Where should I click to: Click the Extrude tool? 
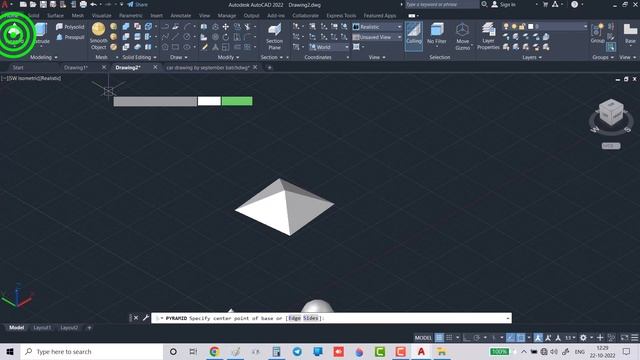41,33
